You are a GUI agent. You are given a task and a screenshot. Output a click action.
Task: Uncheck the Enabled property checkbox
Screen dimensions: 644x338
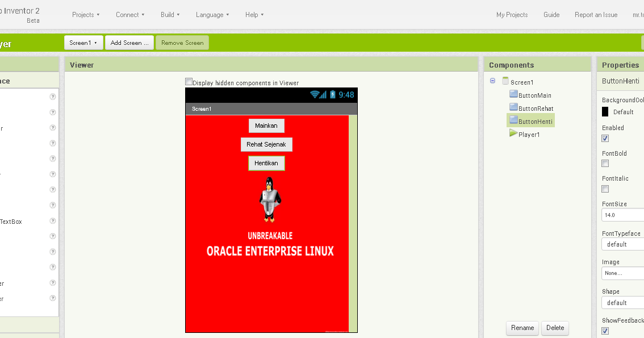(605, 139)
